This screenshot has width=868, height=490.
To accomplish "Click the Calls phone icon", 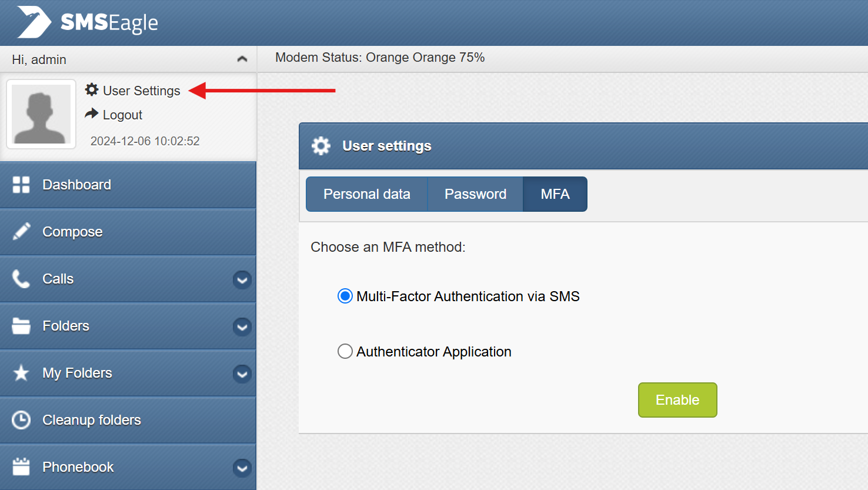I will point(21,279).
